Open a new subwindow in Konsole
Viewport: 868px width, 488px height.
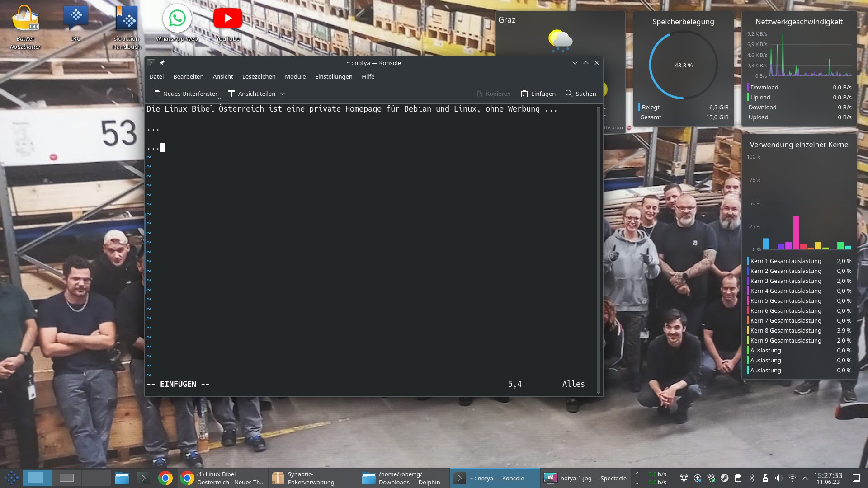point(185,94)
